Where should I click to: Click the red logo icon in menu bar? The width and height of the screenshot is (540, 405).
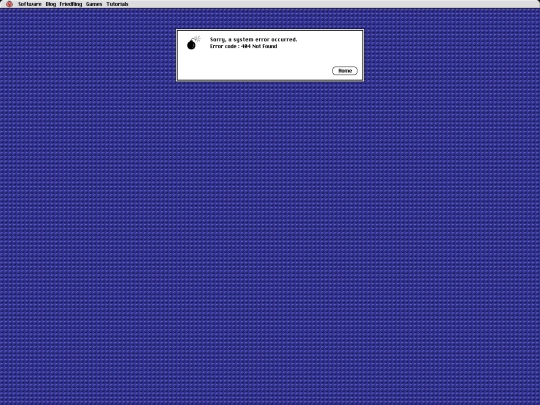click(10, 4)
